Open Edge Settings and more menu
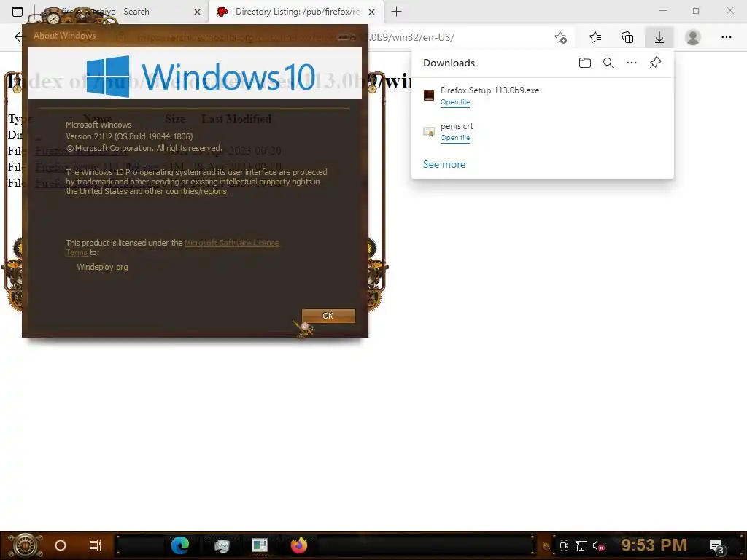 click(726, 37)
